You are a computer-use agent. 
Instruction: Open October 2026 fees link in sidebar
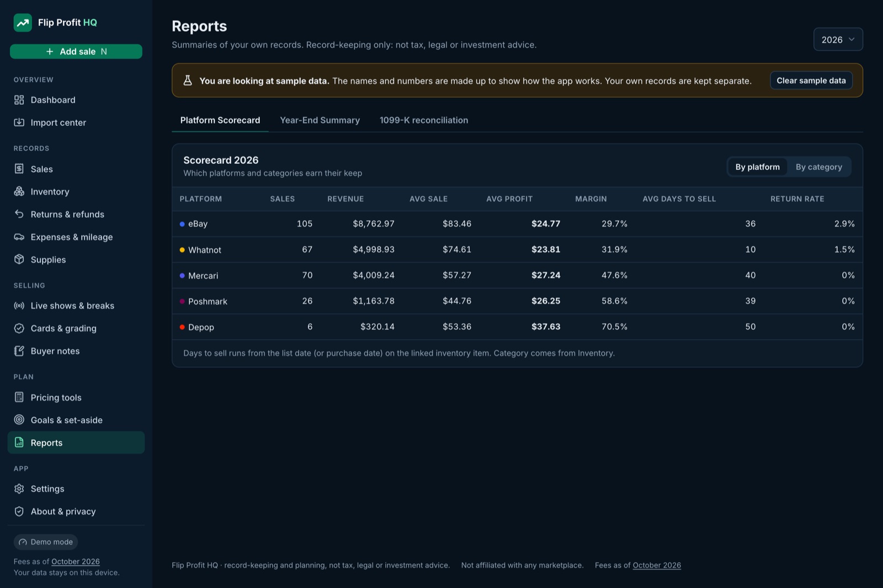pos(76,562)
